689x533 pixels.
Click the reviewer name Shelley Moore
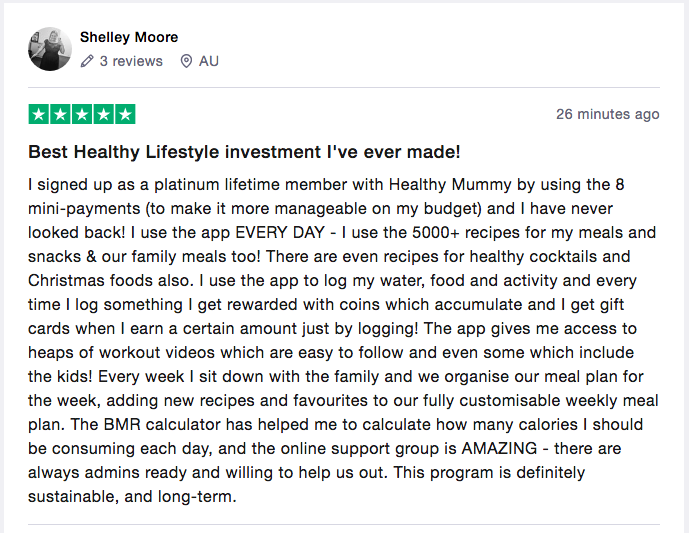(129, 37)
